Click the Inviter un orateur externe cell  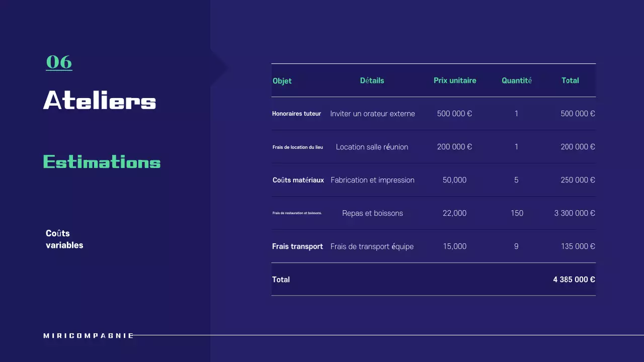[372, 114]
